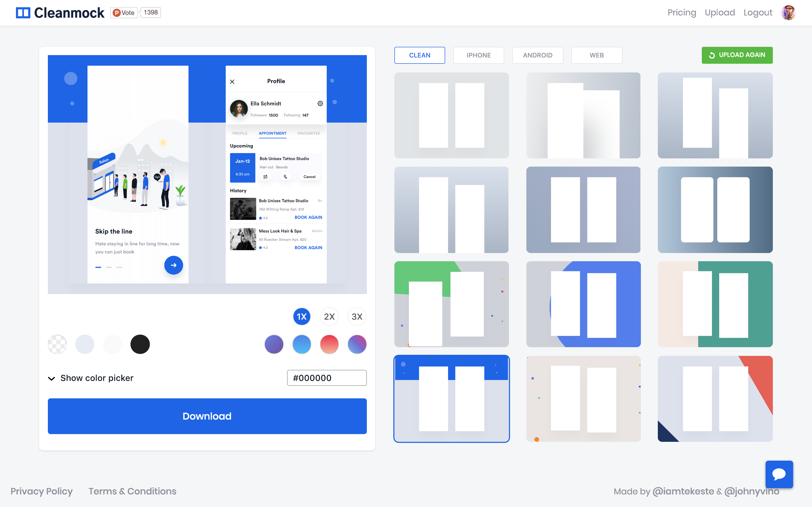Viewport: 812px width, 507px height.
Task: Click the #000000 hex color input field
Action: coord(326,378)
